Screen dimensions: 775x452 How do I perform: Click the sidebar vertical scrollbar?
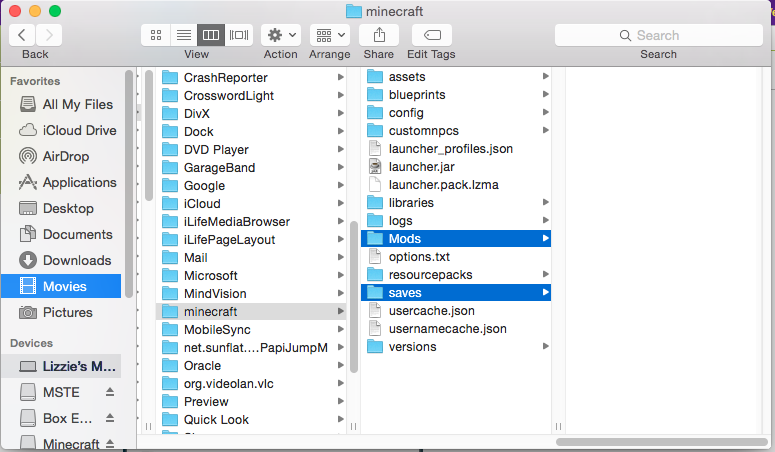click(x=129, y=184)
